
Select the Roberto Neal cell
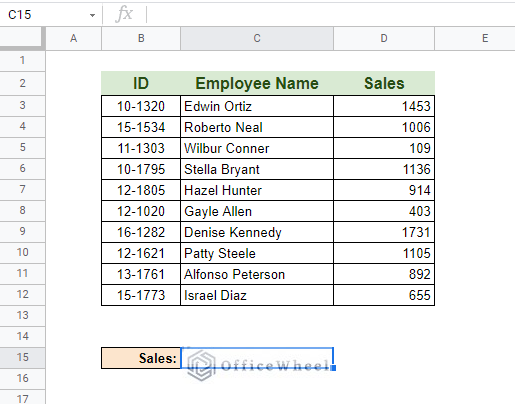point(257,127)
